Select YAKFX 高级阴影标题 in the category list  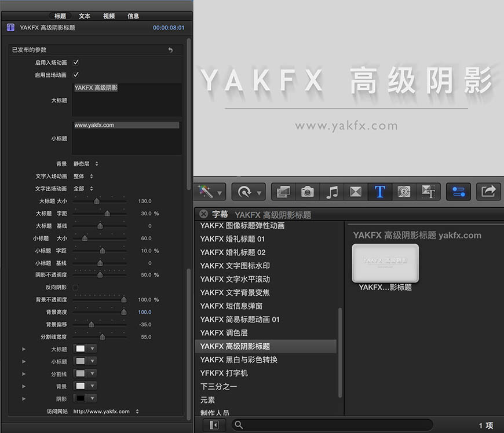(x=266, y=346)
